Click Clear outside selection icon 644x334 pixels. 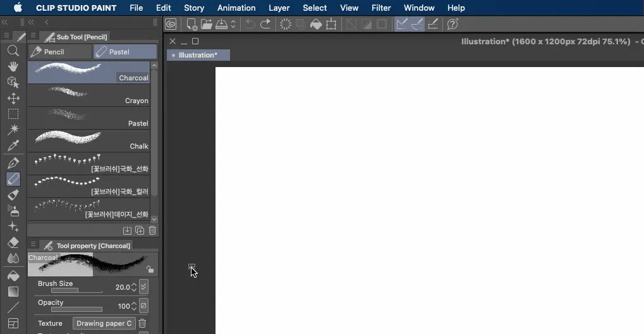[x=301, y=24]
